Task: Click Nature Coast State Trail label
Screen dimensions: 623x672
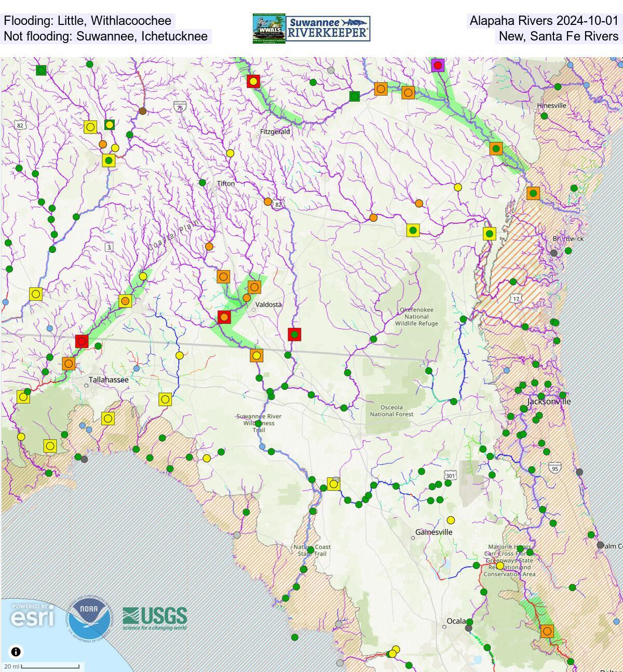Action: (311, 550)
